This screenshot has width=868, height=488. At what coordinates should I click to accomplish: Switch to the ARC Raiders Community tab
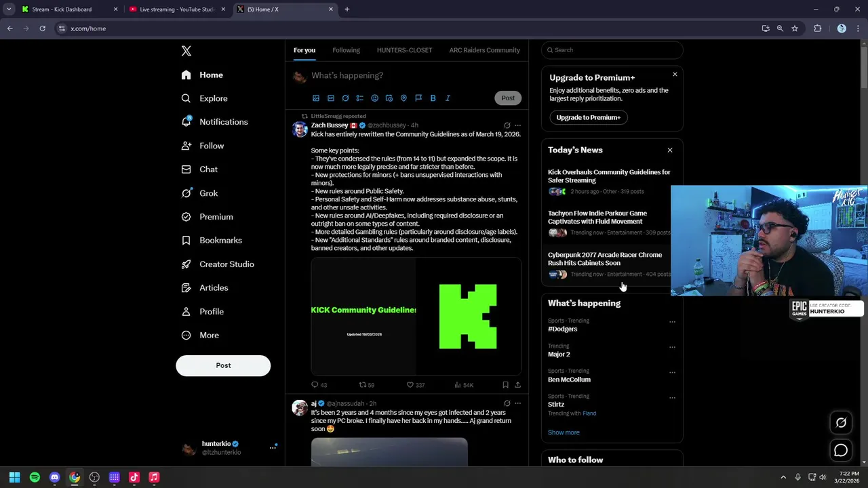(484, 50)
